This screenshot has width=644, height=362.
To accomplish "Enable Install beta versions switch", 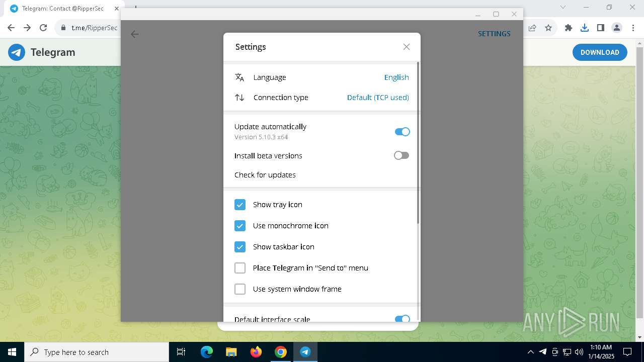I will [401, 155].
